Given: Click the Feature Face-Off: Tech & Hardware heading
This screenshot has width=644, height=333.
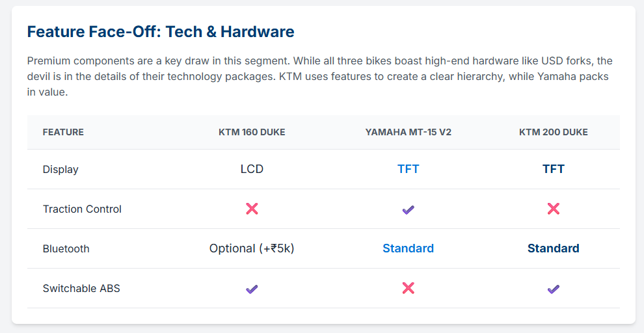Looking at the screenshot, I should (161, 31).
